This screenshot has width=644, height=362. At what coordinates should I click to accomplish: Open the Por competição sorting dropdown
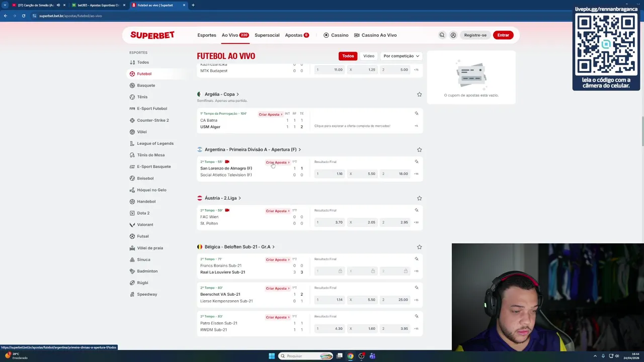pos(401,56)
